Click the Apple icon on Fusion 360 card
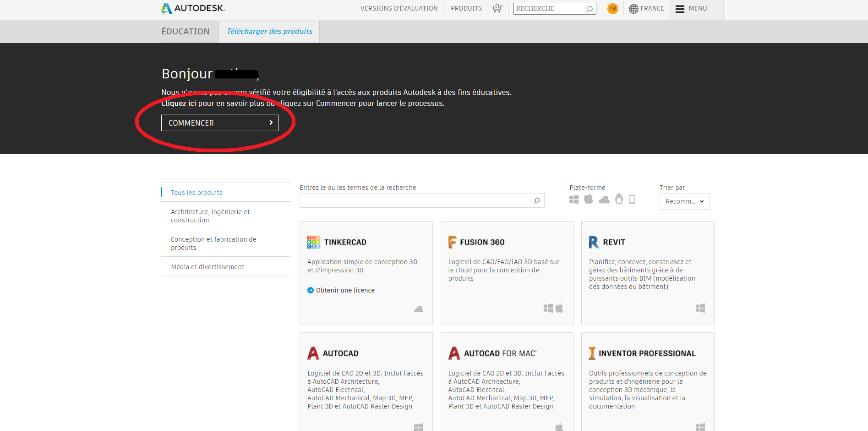The width and height of the screenshot is (868, 431). tap(559, 308)
